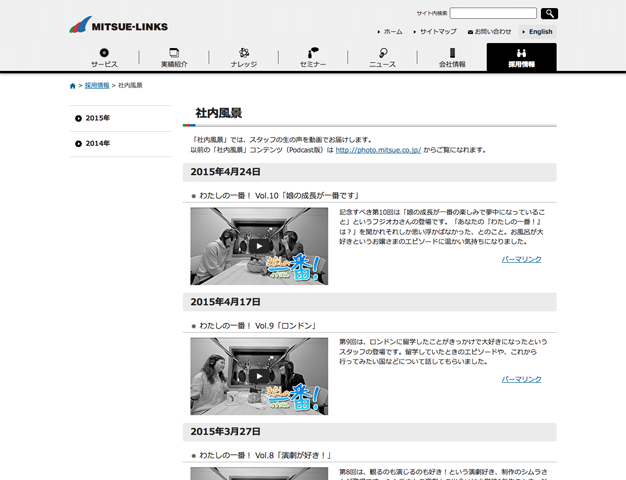The image size is (626, 480).
Task: Open the パーマリンク for the Vol.9 entry
Action: pyautogui.click(x=521, y=379)
